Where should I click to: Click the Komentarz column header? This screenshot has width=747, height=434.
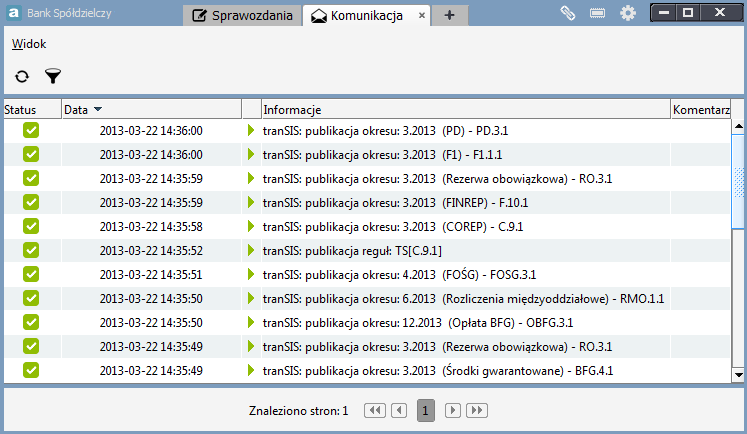701,110
